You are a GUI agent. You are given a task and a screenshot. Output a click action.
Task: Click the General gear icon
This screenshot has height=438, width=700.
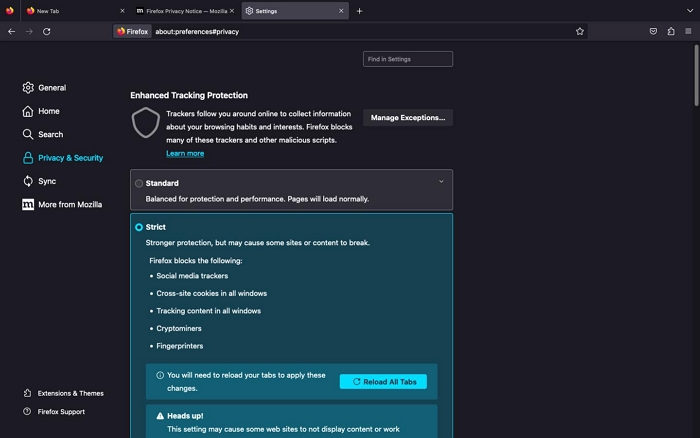tap(28, 88)
